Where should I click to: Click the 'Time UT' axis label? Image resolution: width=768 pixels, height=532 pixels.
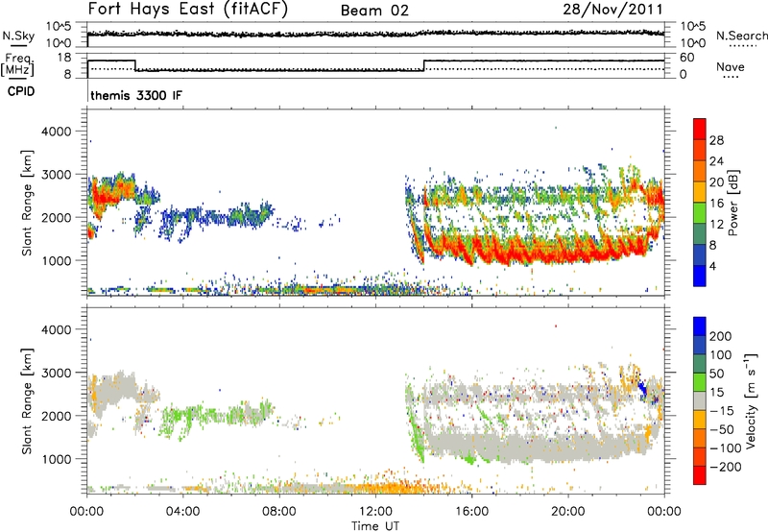(375, 526)
